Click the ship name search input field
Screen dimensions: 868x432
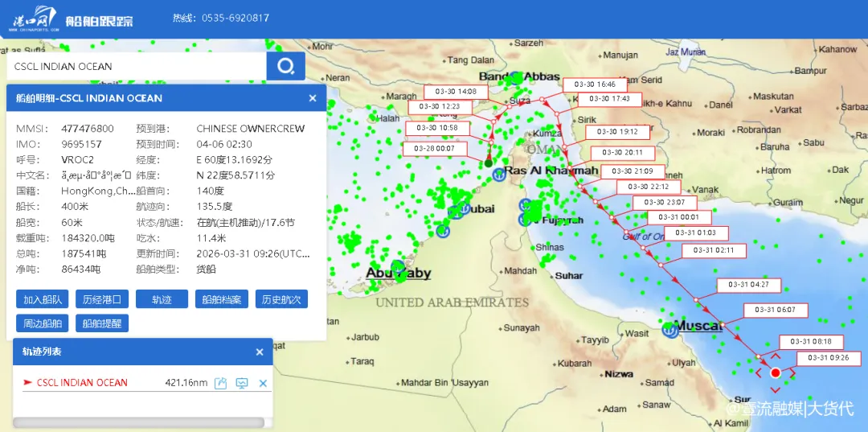[x=137, y=67]
